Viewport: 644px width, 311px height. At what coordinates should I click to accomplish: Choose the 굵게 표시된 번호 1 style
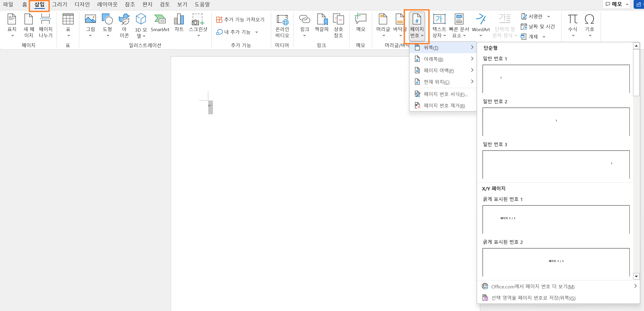[556, 219]
